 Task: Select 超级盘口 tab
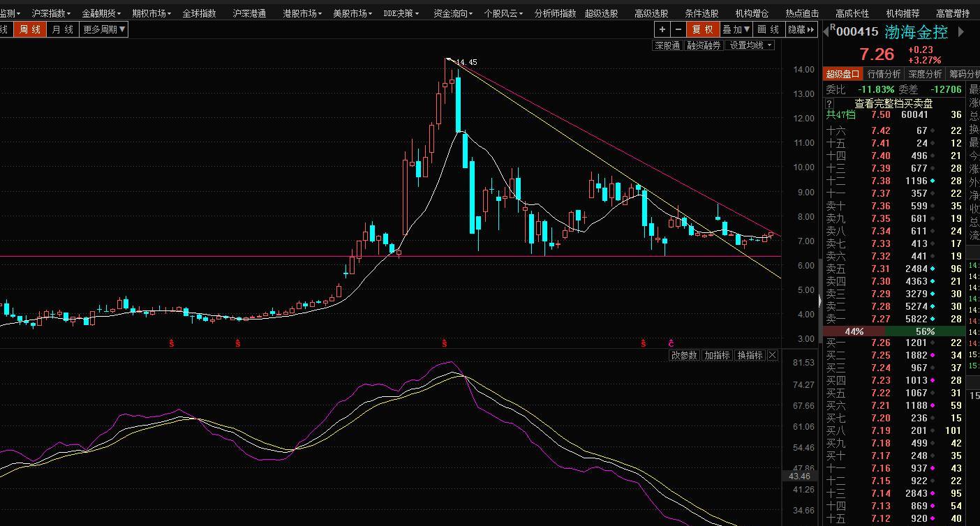(x=843, y=74)
